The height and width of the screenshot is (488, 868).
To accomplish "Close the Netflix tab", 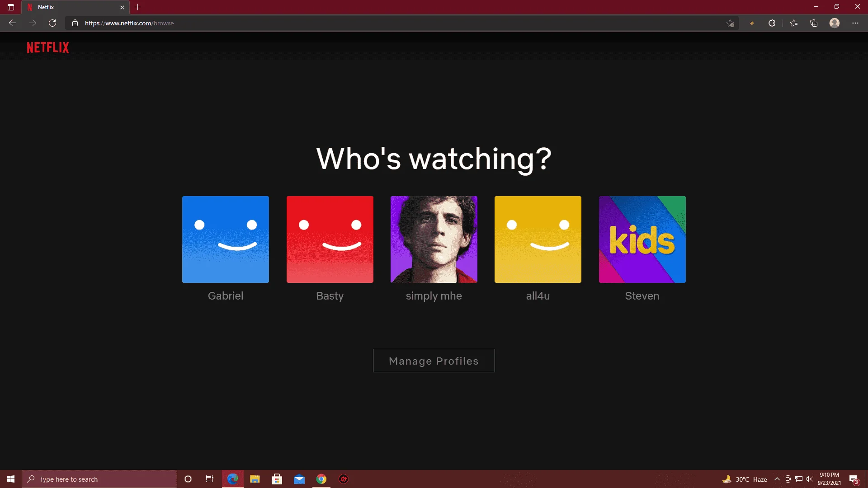I will pyautogui.click(x=122, y=7).
